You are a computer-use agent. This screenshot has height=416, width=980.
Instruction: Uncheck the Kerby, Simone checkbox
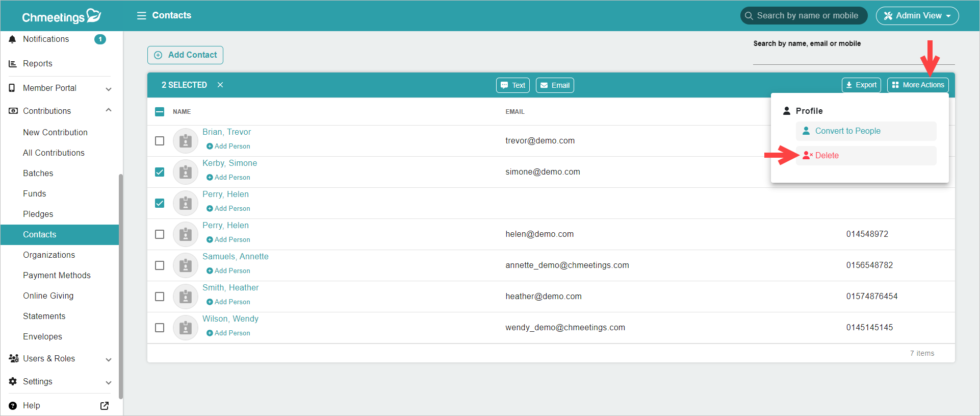(x=160, y=172)
